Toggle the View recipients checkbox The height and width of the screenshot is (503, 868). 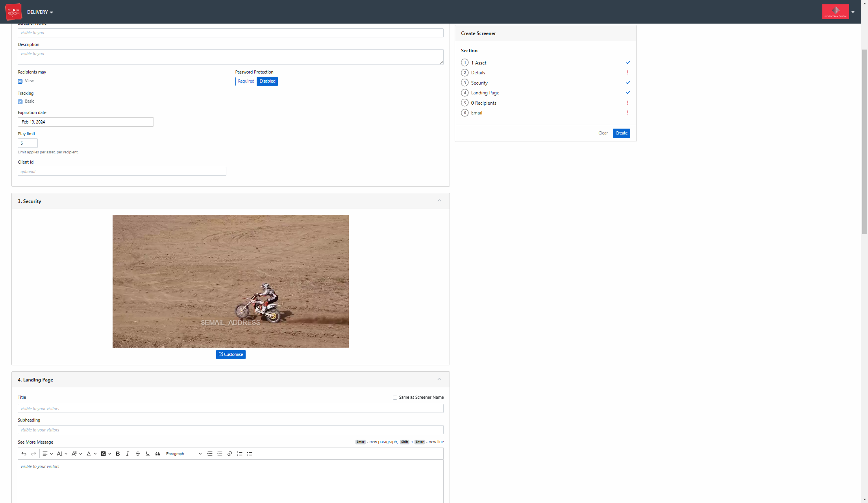[x=20, y=81]
